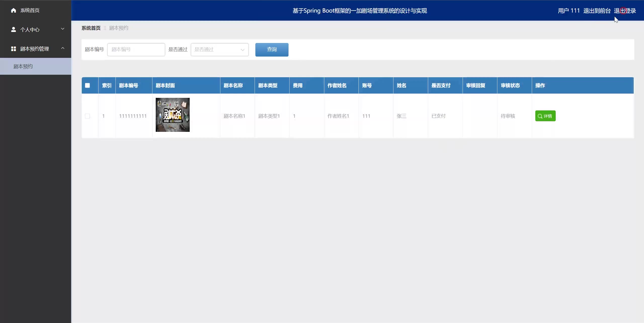This screenshot has width=644, height=323.
Task: Click the home icon beside 系统首页
Action: pyautogui.click(x=14, y=10)
